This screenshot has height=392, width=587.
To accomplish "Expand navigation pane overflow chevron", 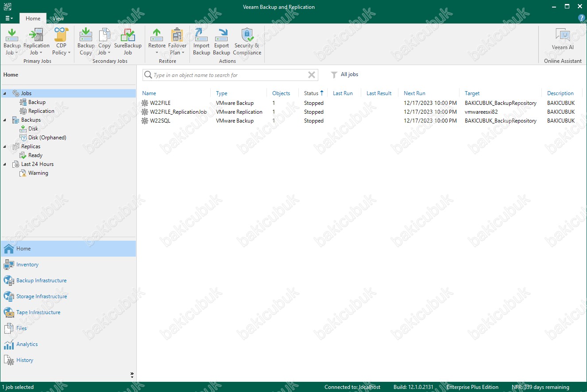I will pyautogui.click(x=132, y=374).
